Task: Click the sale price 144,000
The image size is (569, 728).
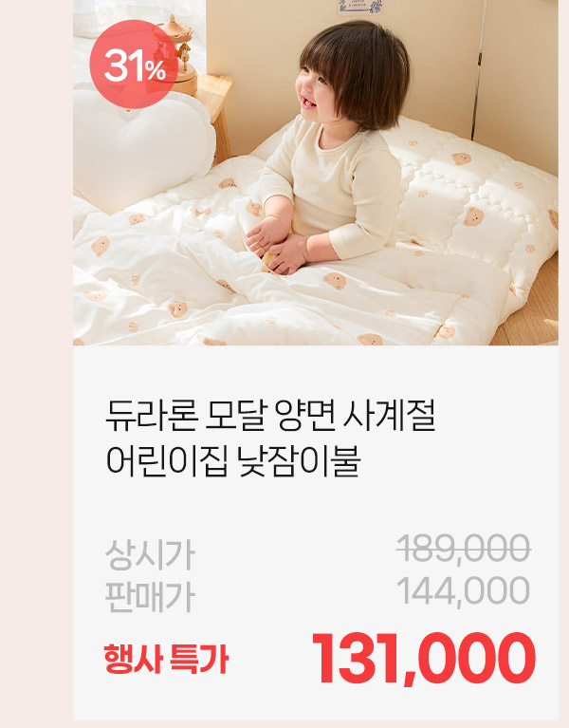Action: tap(464, 590)
